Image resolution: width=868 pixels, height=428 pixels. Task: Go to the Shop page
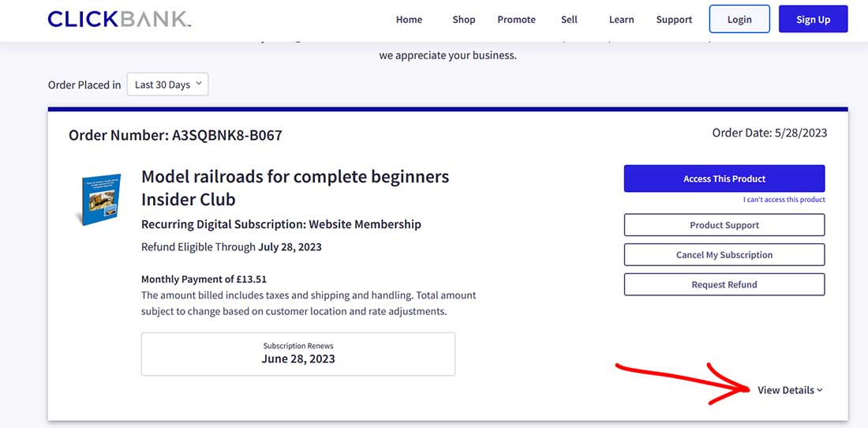464,20
